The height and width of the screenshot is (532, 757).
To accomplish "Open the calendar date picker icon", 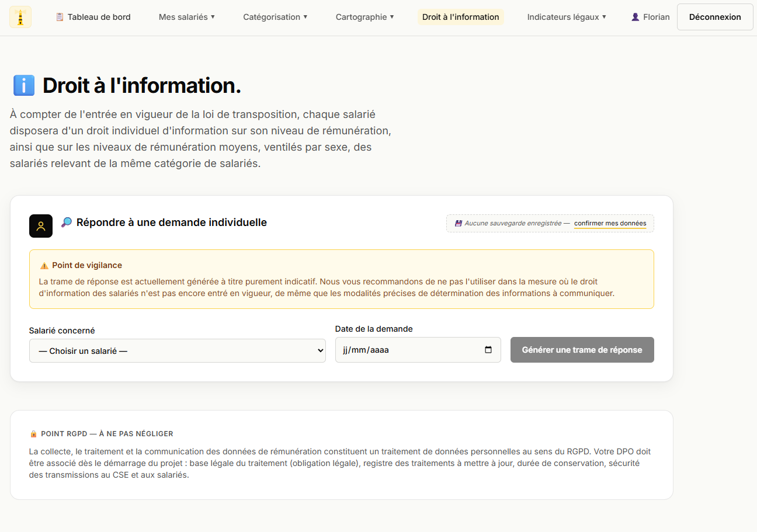I will pyautogui.click(x=488, y=350).
